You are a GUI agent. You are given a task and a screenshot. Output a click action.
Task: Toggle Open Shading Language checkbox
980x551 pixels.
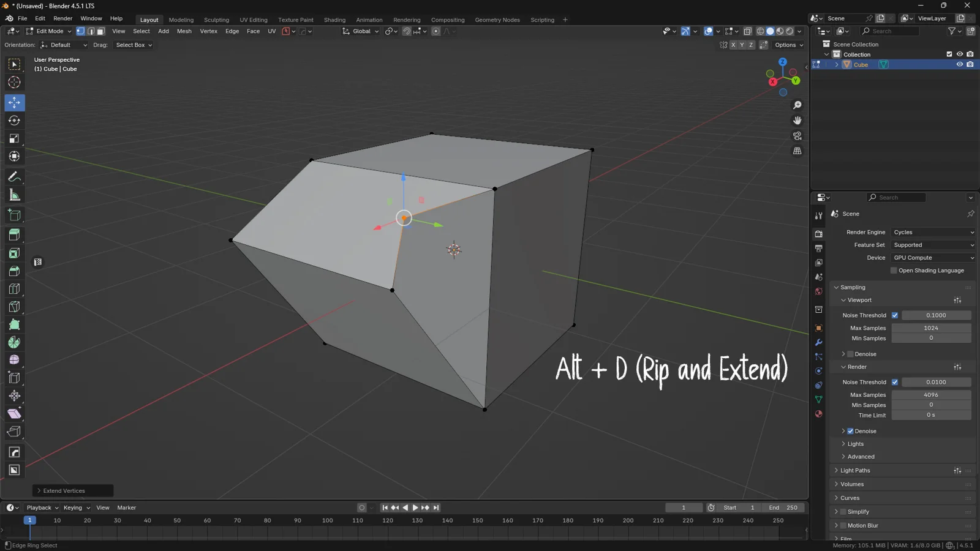pyautogui.click(x=894, y=271)
